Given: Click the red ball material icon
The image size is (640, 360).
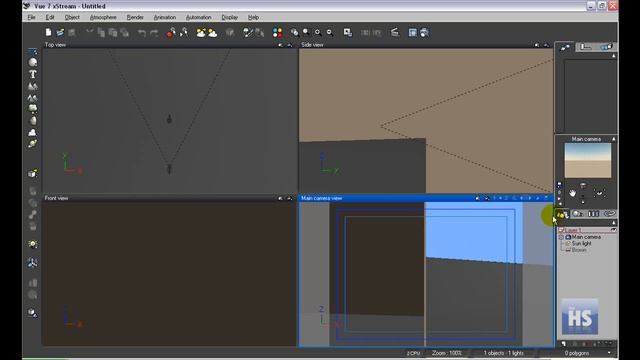Looking at the screenshot, I should click(171, 33).
